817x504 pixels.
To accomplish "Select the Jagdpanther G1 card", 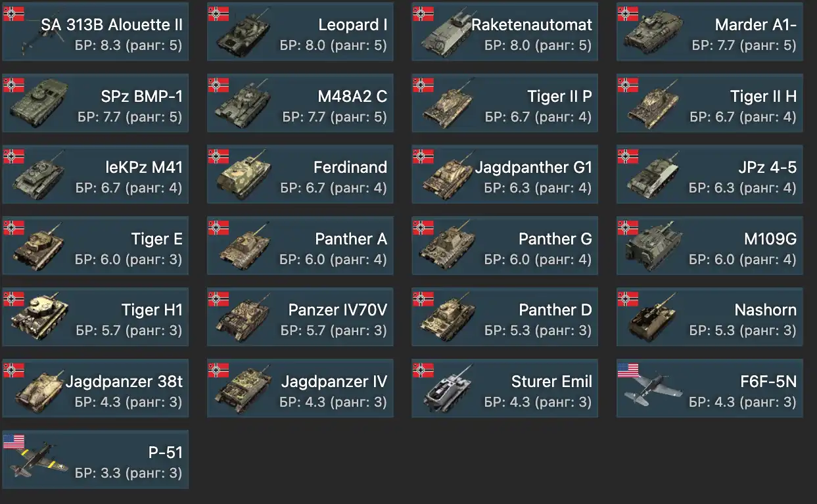I will 505,175.
